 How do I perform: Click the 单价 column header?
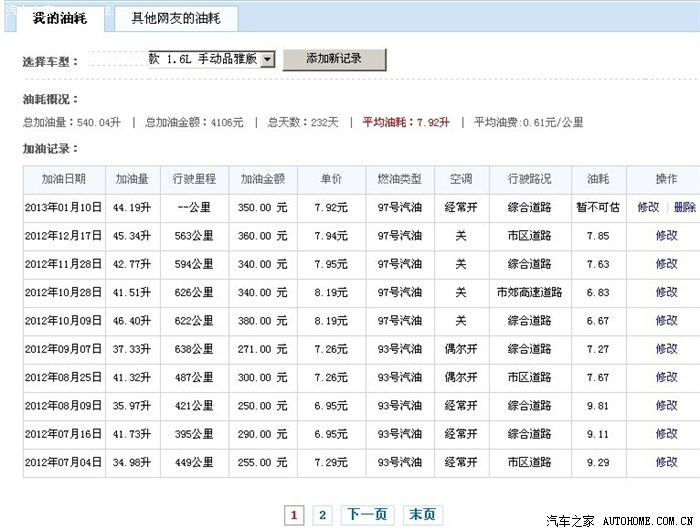click(331, 179)
